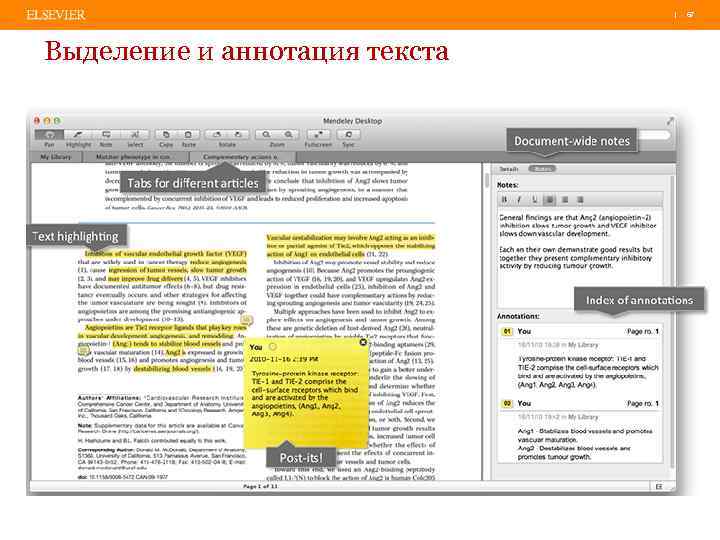This screenshot has width=720, height=540.
Task: Click the icon in the bottom status bar corner
Action: point(659,486)
